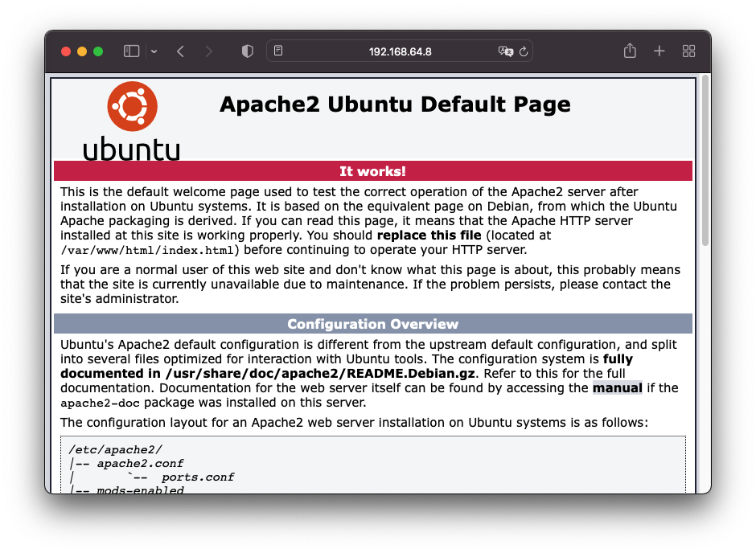
Task: Click the Ubuntu logo image
Action: point(132,121)
